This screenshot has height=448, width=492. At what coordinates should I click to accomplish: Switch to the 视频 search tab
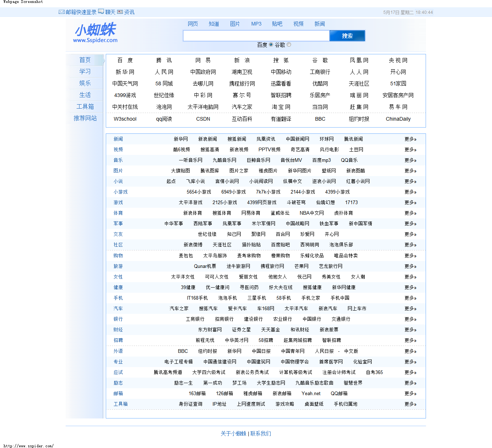pyautogui.click(x=298, y=24)
